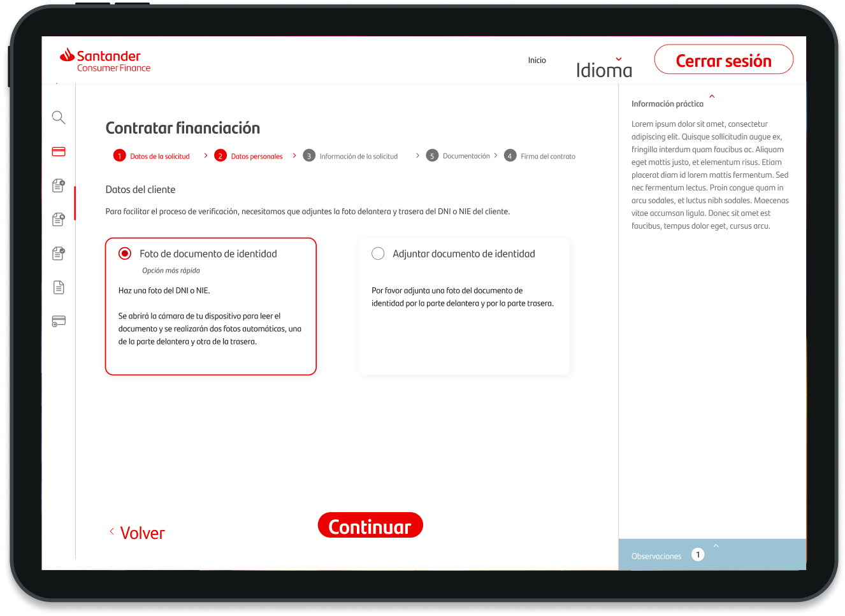Go to Inicio in the top navigation
Viewport: 845px width, 616px height.
point(537,60)
